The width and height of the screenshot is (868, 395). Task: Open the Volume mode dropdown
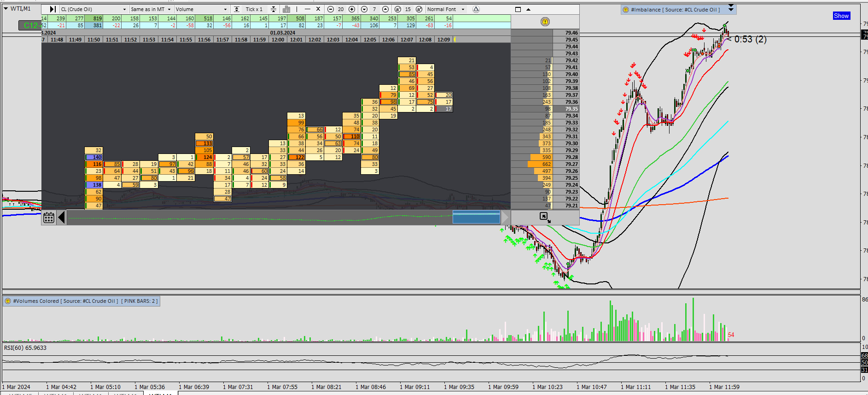pos(201,9)
